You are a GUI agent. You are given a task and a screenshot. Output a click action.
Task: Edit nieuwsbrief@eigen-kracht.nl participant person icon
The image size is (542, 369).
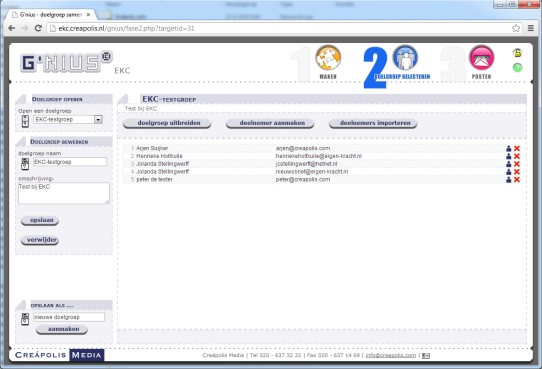point(508,172)
